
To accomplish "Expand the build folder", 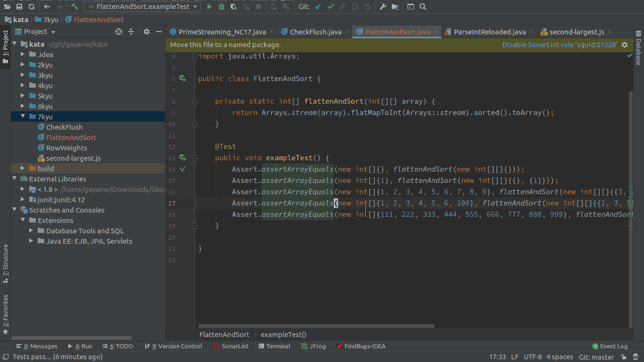I will pos(22,168).
